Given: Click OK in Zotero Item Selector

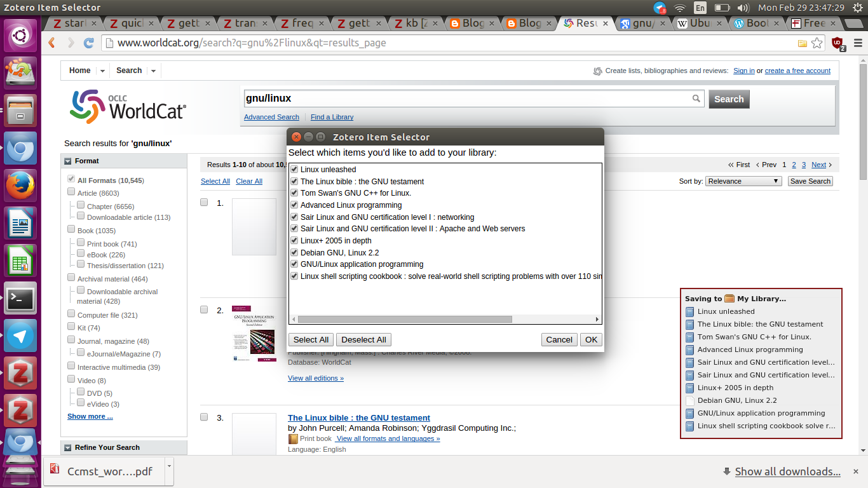Looking at the screenshot, I should pyautogui.click(x=591, y=340).
